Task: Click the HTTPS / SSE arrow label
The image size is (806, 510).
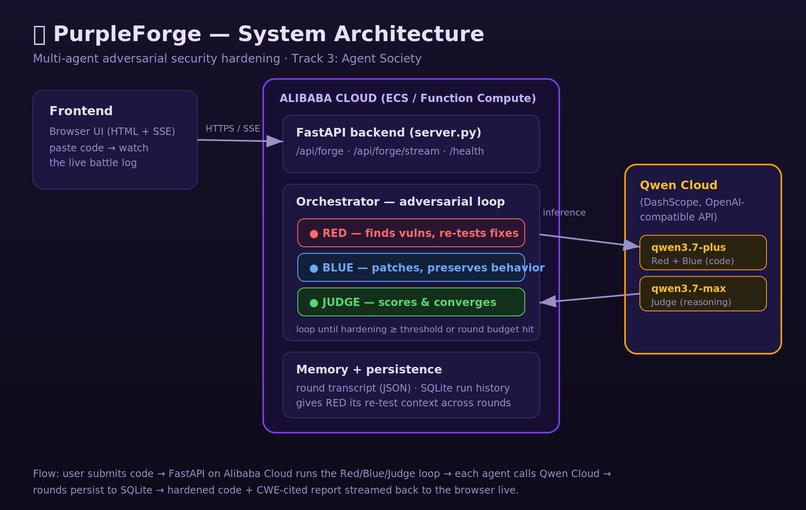Action: click(x=233, y=129)
